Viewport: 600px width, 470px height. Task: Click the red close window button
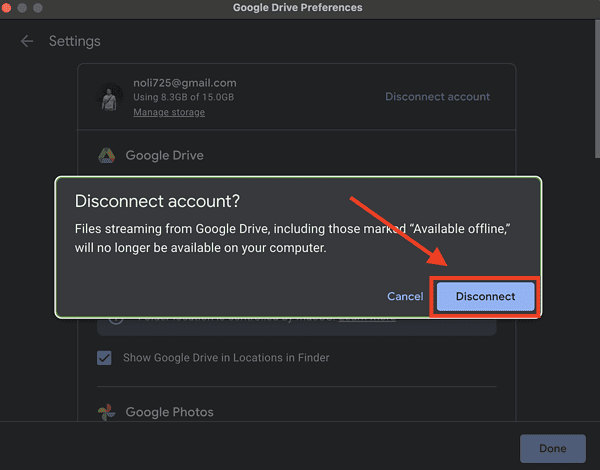click(6, 7)
